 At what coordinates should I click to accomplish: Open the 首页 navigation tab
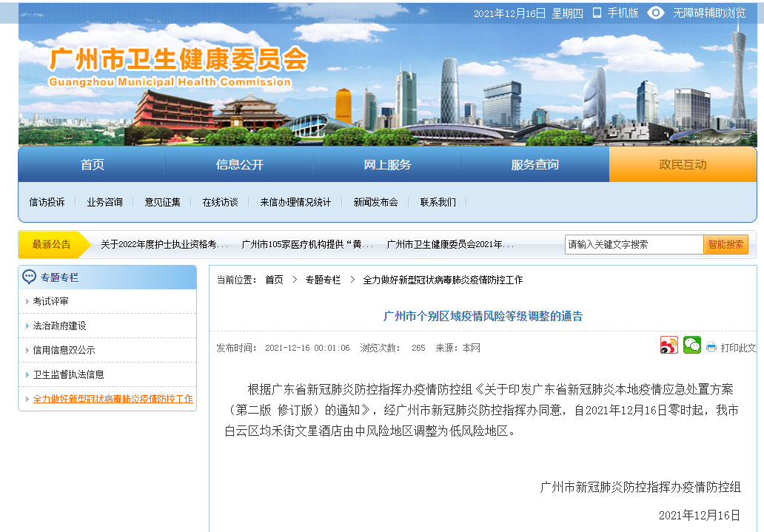(92, 165)
